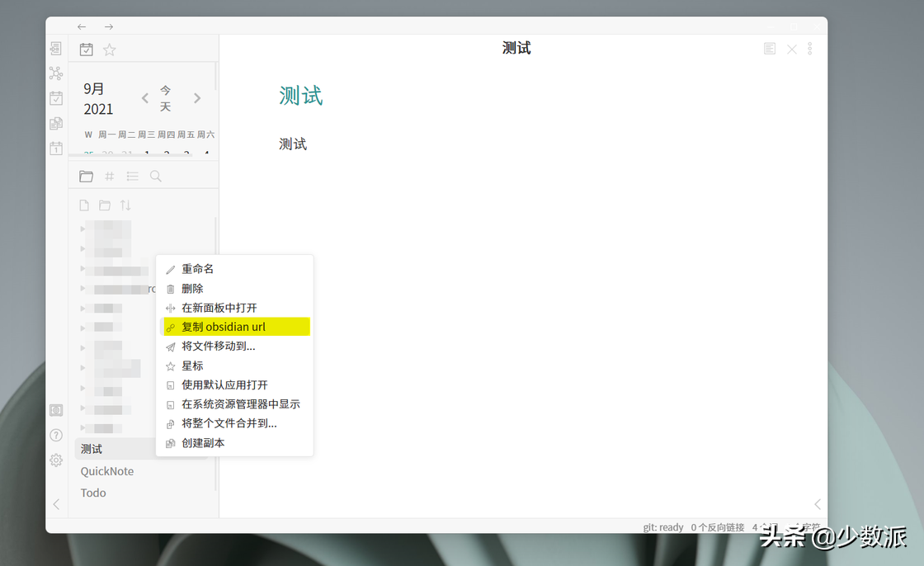
Task: Open the graph view from the left ribbon
Action: point(55,73)
